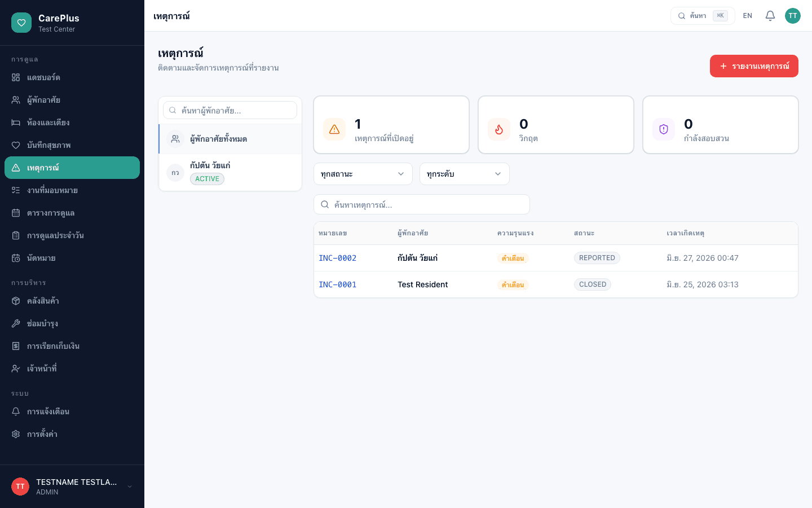This screenshot has width=812, height=508.
Task: Click the date มิ.ย. 27, 2026 00:47
Action: point(703,258)
